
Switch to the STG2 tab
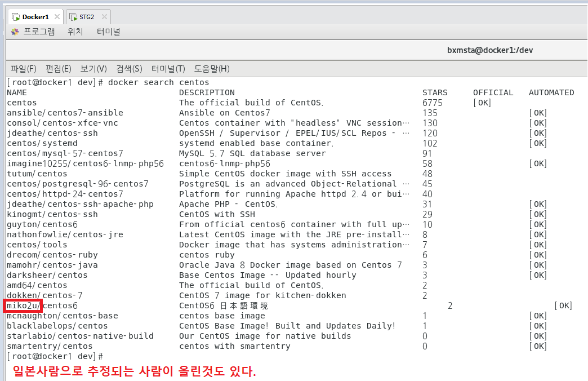(x=88, y=17)
